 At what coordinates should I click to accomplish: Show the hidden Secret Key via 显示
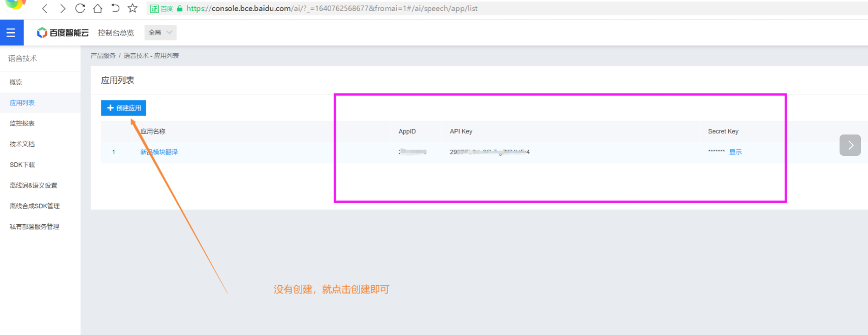(x=735, y=152)
